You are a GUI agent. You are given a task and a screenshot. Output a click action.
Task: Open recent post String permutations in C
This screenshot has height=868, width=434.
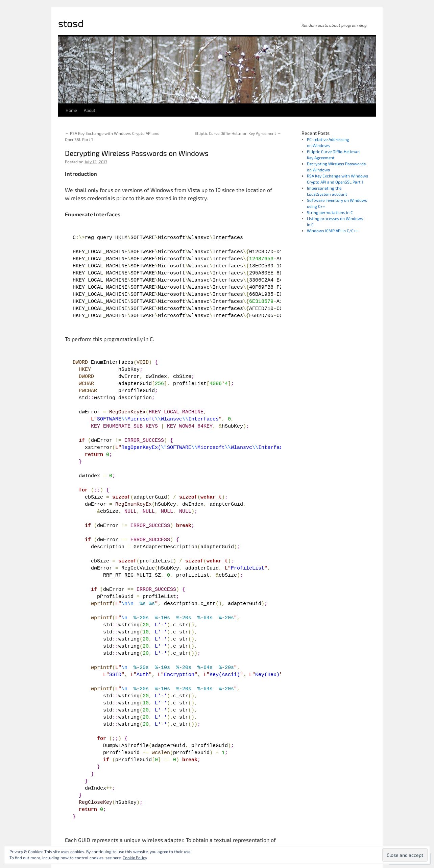pyautogui.click(x=330, y=213)
